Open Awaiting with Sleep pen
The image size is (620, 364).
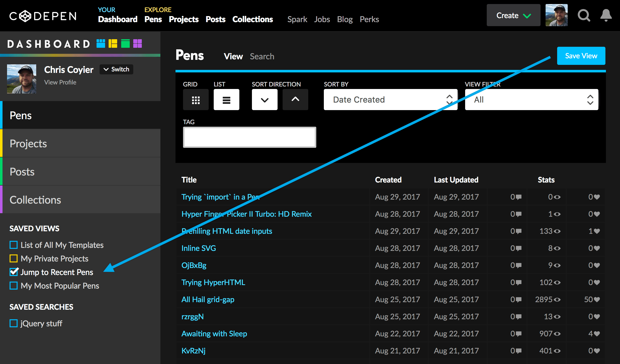[x=214, y=334]
